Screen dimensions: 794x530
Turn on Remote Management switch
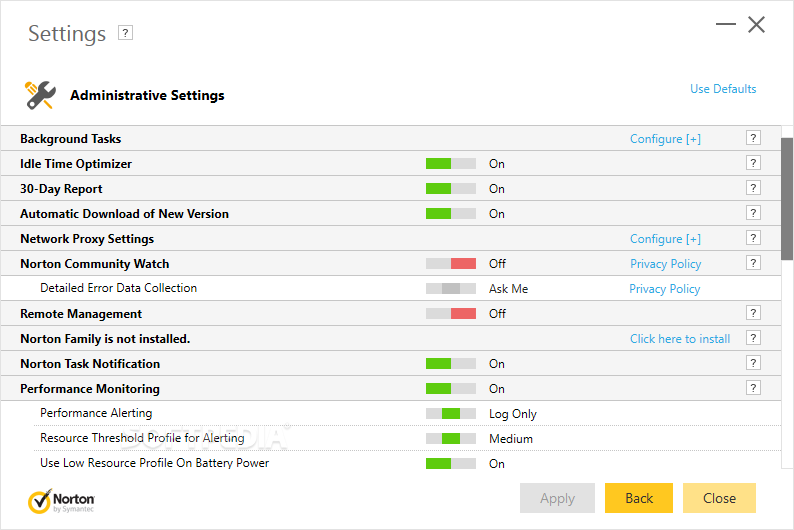pos(451,313)
